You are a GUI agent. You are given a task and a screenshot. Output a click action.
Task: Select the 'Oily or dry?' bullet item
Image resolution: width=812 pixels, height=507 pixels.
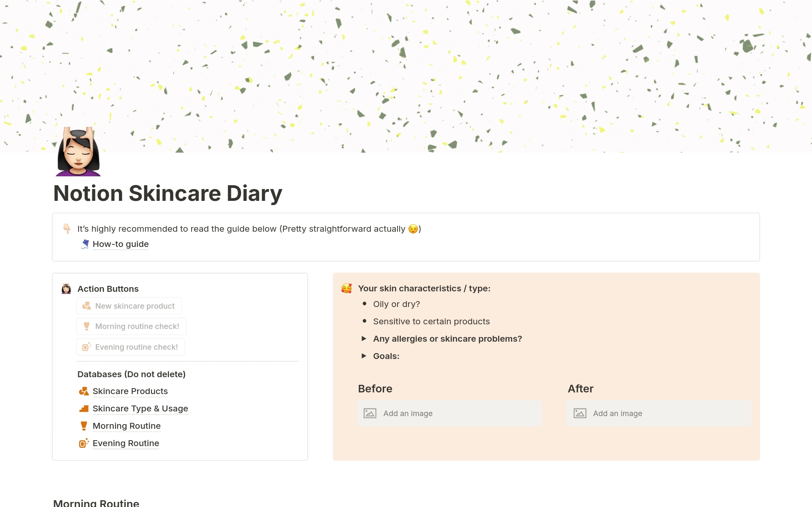(x=396, y=304)
